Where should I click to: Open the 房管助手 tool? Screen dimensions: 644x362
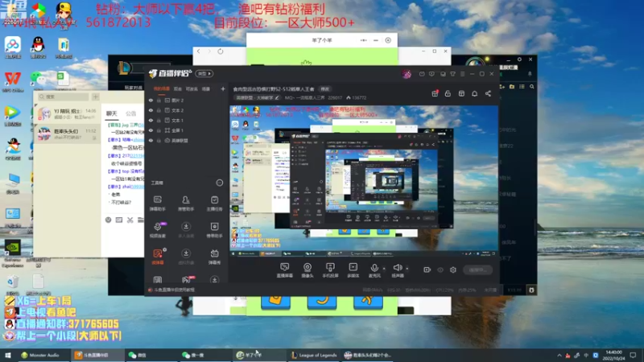186,203
